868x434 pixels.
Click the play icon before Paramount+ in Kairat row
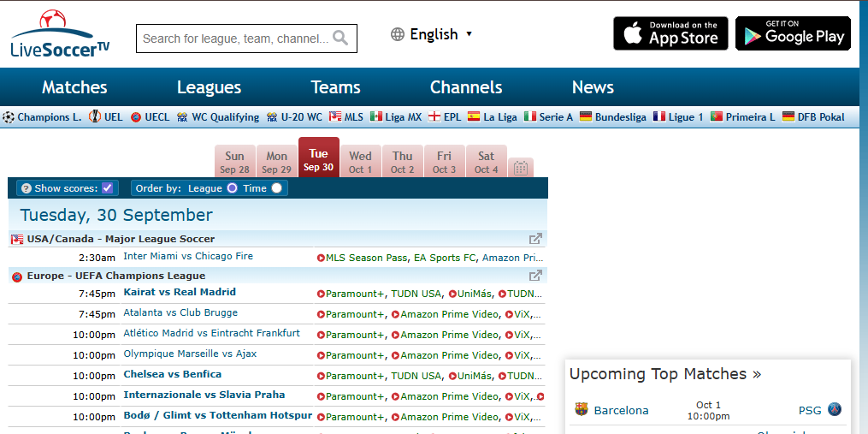pyautogui.click(x=321, y=294)
